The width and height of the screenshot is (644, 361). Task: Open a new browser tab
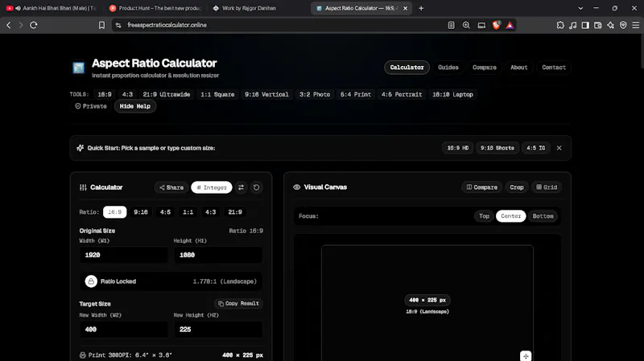coord(421,8)
